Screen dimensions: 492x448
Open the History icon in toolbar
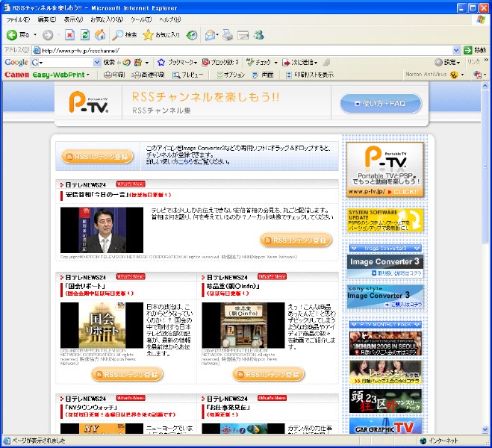[192, 35]
